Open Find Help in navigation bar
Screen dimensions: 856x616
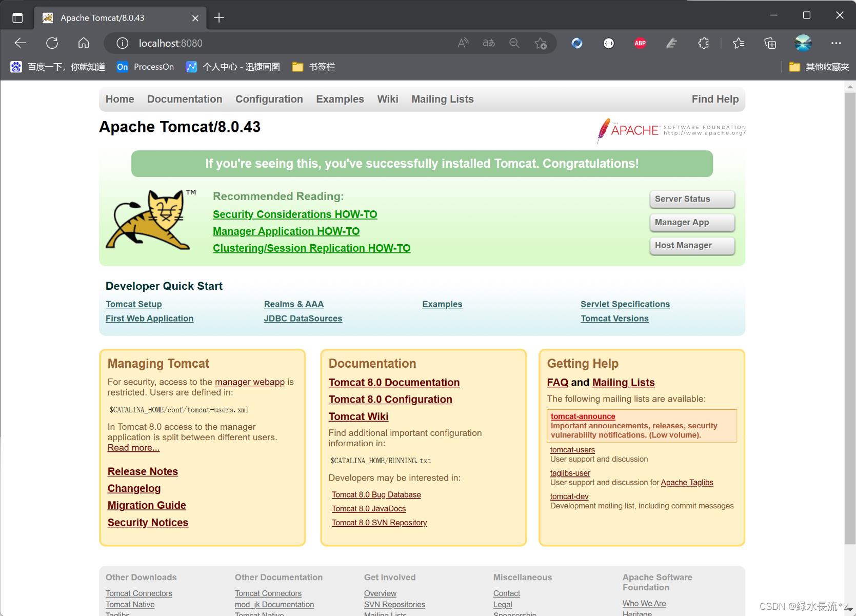pos(715,99)
